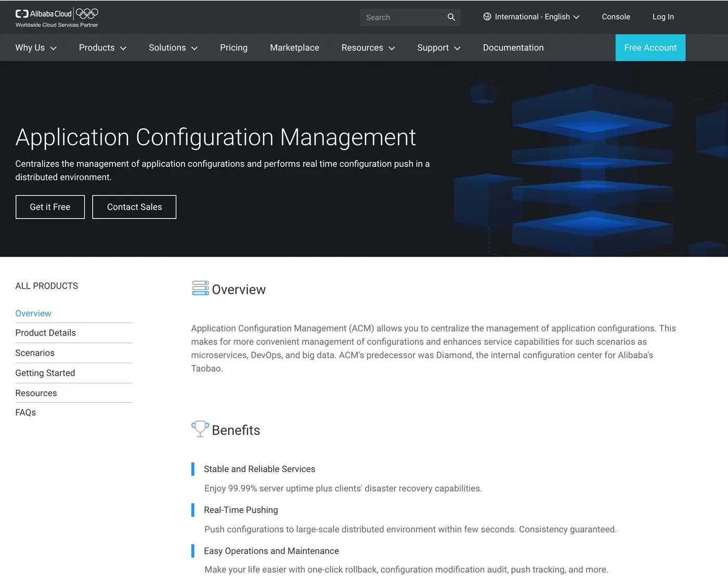Select Product Details in the sidebar
The image size is (728, 580).
(x=46, y=333)
